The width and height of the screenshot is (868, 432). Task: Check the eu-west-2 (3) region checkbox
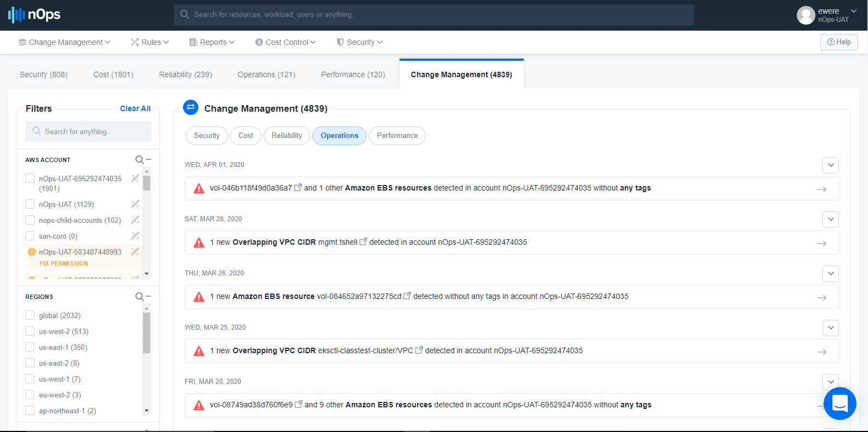click(x=30, y=395)
